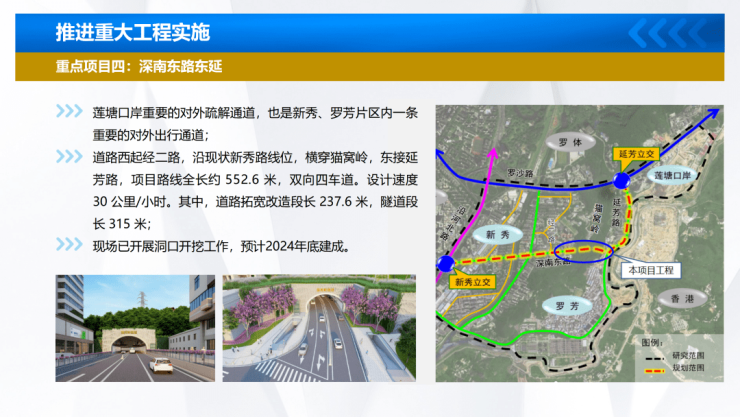Select the 延芳立交 yellow callout label
This screenshot has width=740, height=417.
click(x=636, y=154)
